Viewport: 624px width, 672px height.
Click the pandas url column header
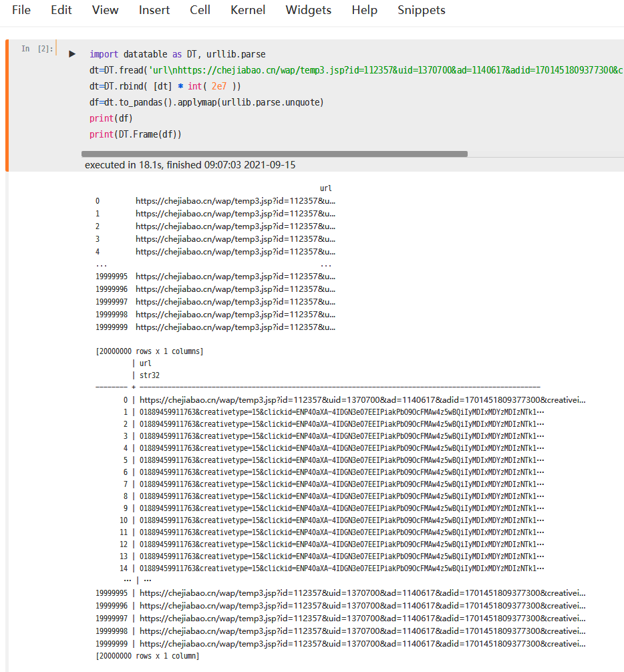click(326, 188)
